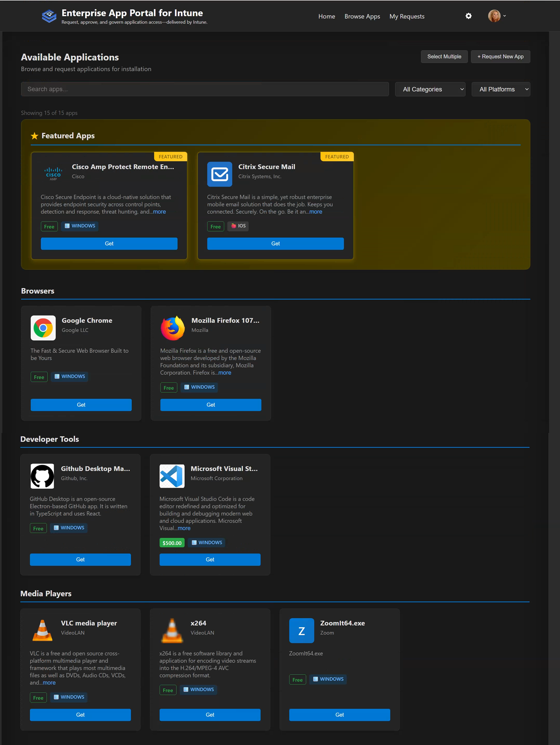Screen dimensions: 560x745
Task: Get the x264 app
Action: tap(210, 715)
